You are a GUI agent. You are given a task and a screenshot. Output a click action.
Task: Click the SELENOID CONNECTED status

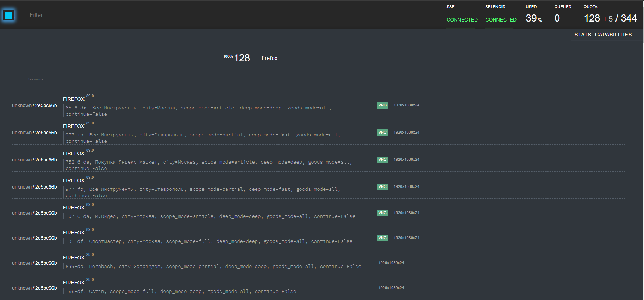(x=501, y=20)
